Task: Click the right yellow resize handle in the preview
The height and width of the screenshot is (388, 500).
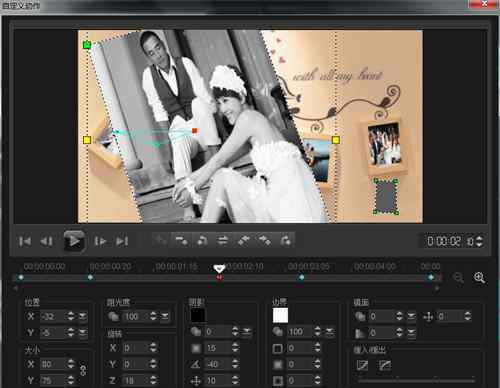Action: pyautogui.click(x=336, y=140)
